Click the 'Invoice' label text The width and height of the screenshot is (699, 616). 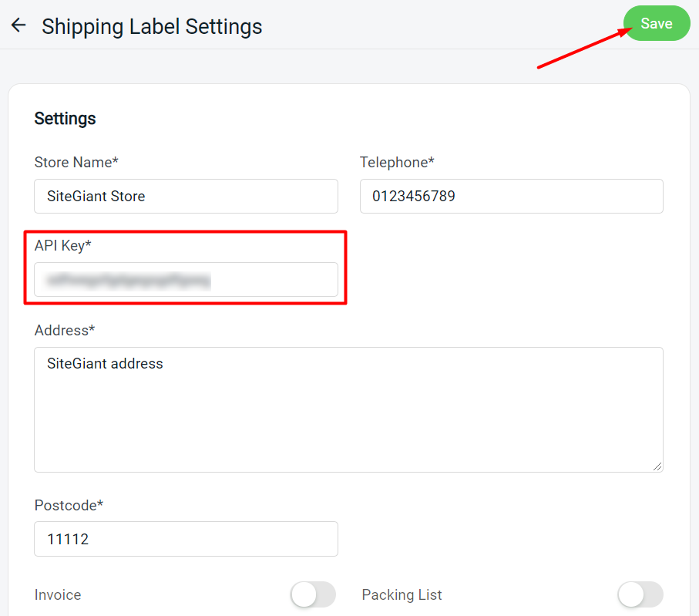[x=58, y=595]
